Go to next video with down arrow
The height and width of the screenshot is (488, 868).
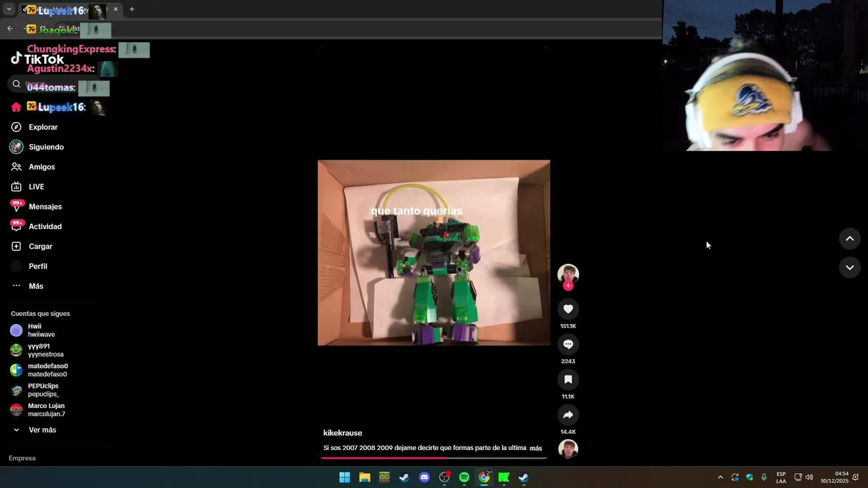850,268
